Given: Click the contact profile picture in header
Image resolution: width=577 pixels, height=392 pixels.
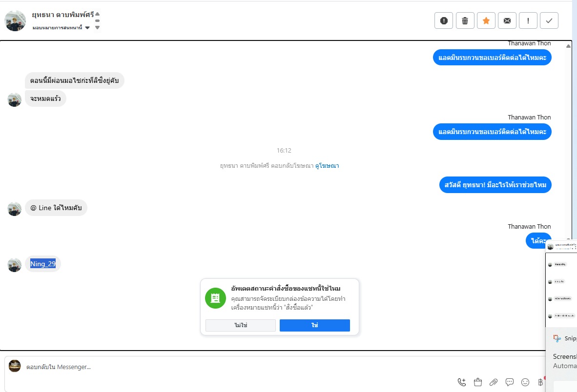Looking at the screenshot, I should (15, 20).
